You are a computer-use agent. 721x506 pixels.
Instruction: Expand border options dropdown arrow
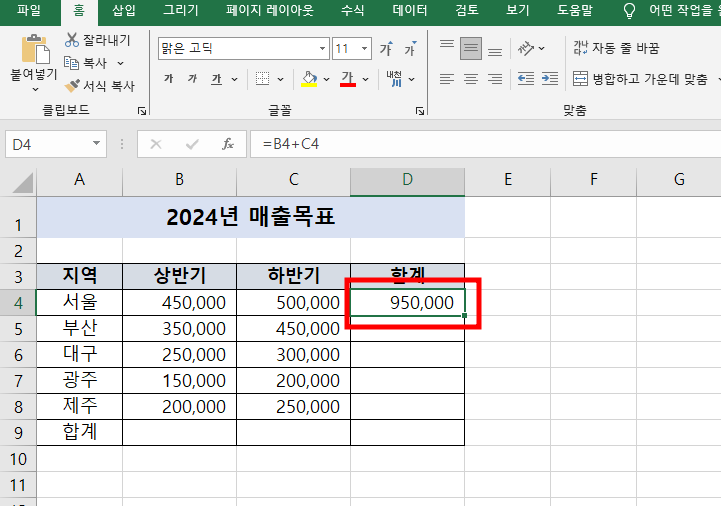280,80
